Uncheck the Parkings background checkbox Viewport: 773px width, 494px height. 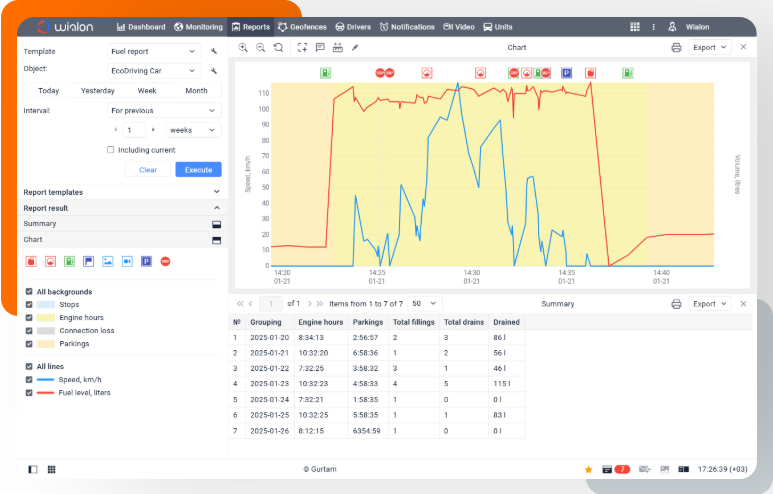point(29,344)
